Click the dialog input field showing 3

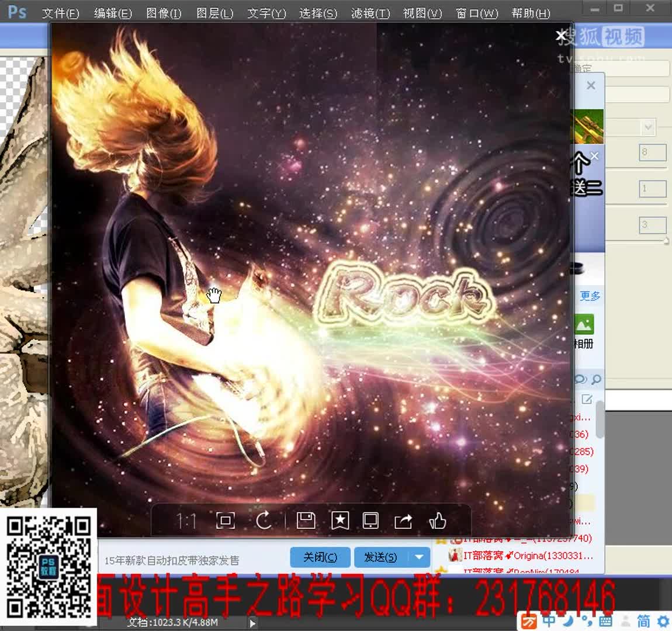653,224
